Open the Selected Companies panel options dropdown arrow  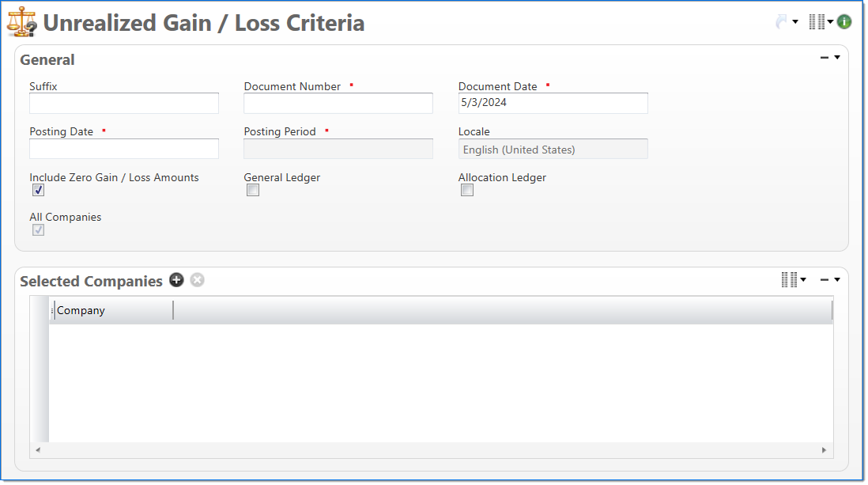point(837,279)
